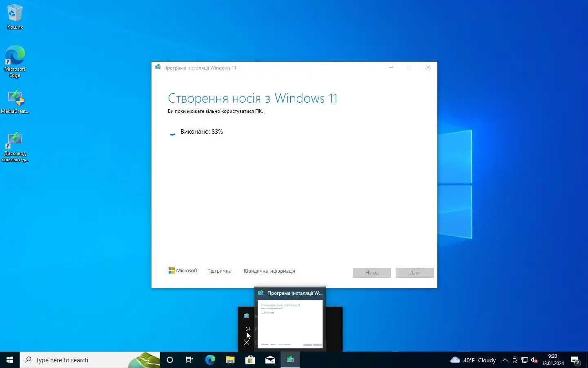Open the clock showing 9:20 13.01.2024
588x368 pixels.
tap(553, 360)
